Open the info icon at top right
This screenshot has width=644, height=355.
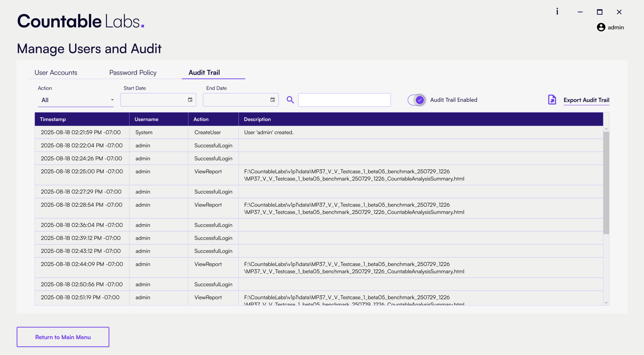click(557, 12)
